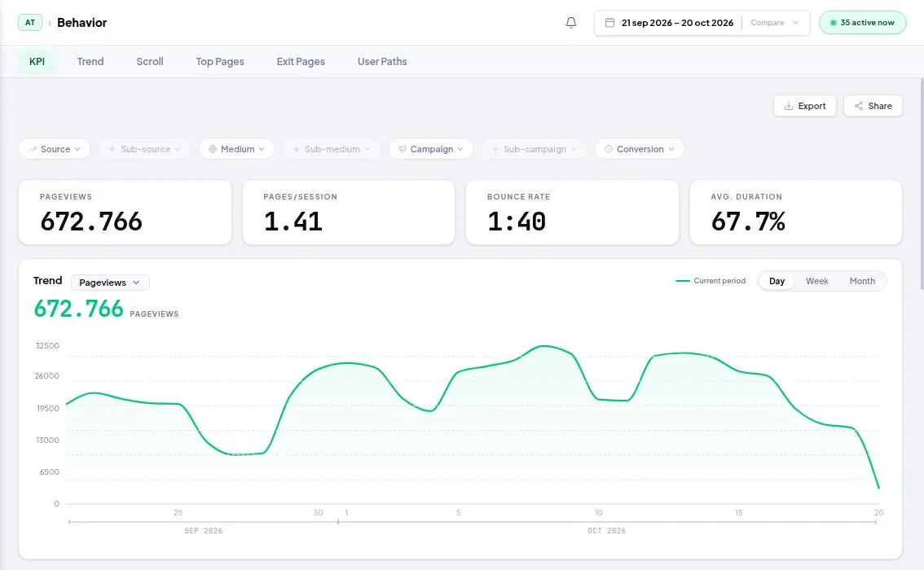The image size is (924, 570).
Task: Select the Day granularity toggle
Action: [777, 281]
